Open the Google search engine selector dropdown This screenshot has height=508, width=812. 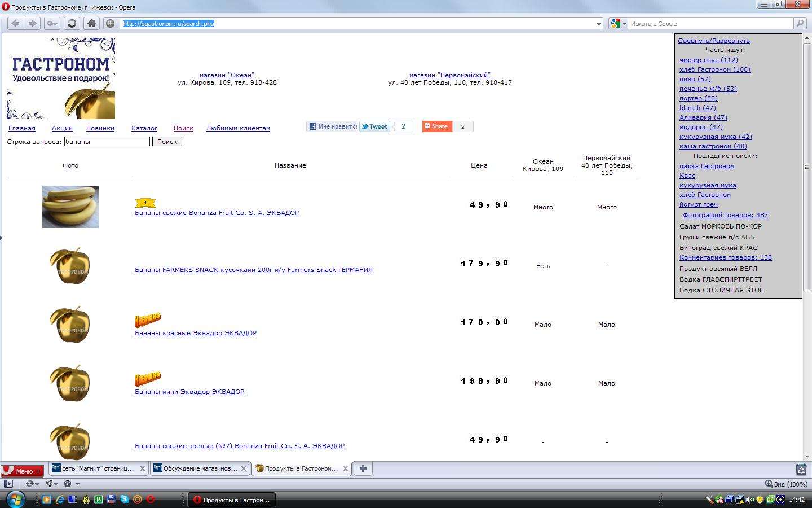click(x=618, y=24)
